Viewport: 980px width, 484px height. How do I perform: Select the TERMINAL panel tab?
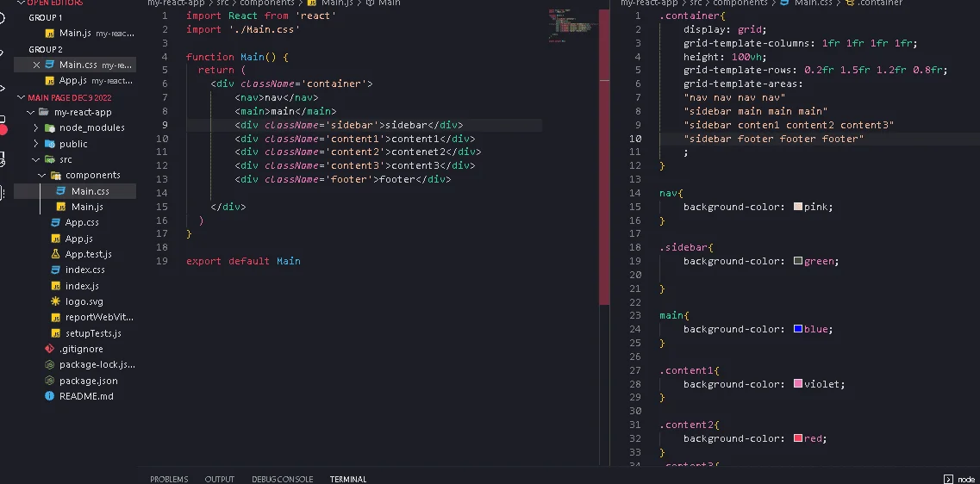click(x=348, y=479)
